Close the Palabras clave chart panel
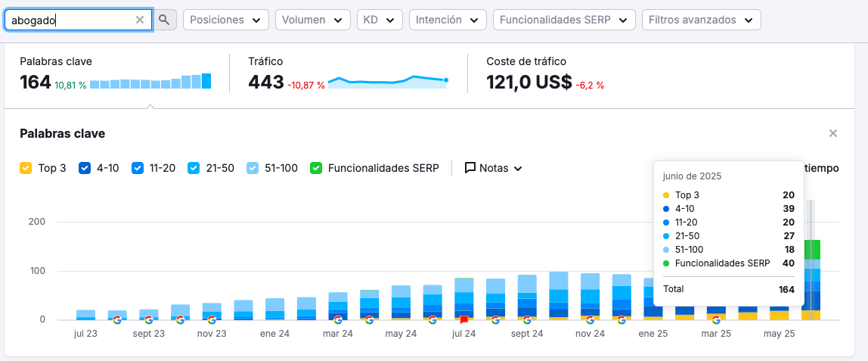 click(833, 133)
